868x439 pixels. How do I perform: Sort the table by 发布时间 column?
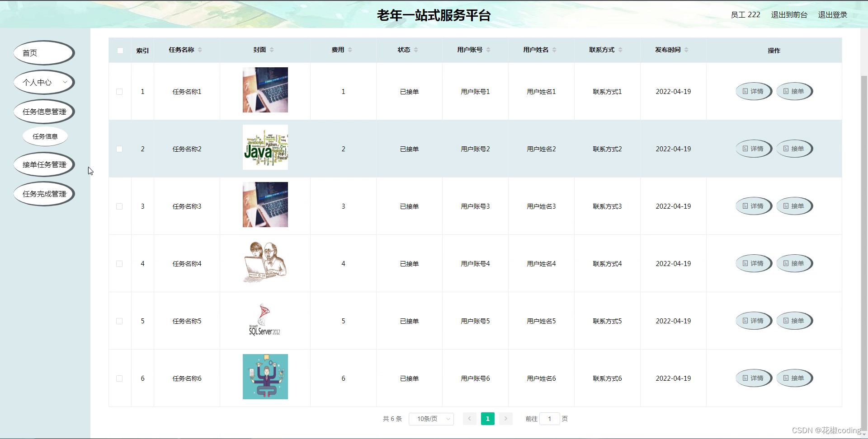coord(687,50)
